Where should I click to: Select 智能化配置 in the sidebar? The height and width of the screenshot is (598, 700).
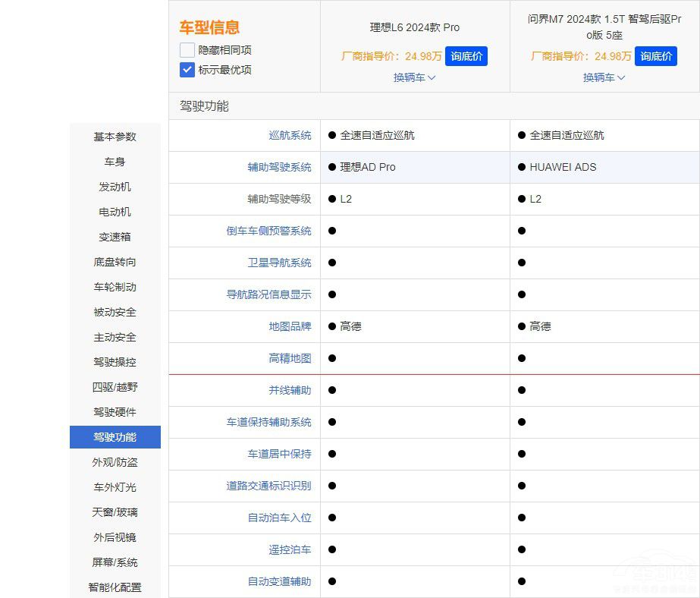(x=115, y=587)
